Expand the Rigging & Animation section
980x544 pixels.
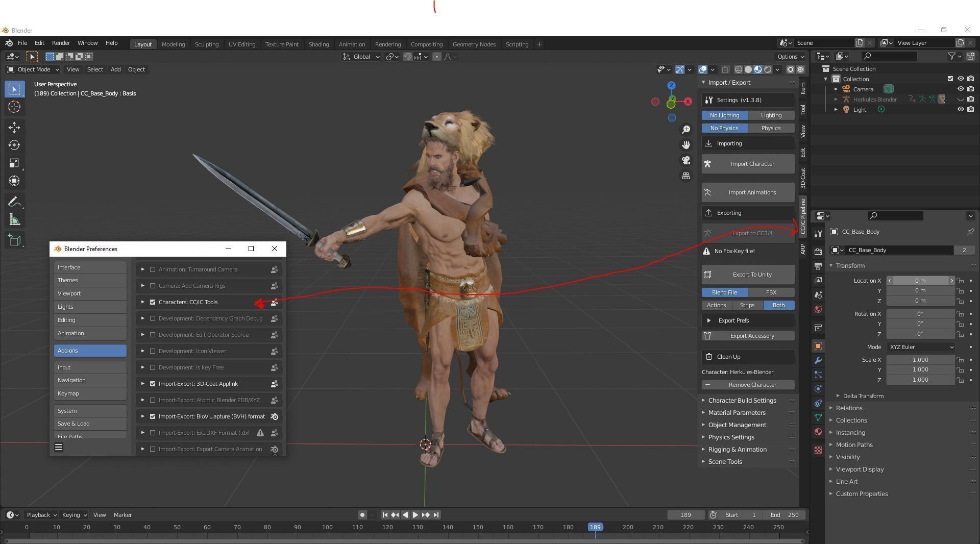tap(737, 449)
